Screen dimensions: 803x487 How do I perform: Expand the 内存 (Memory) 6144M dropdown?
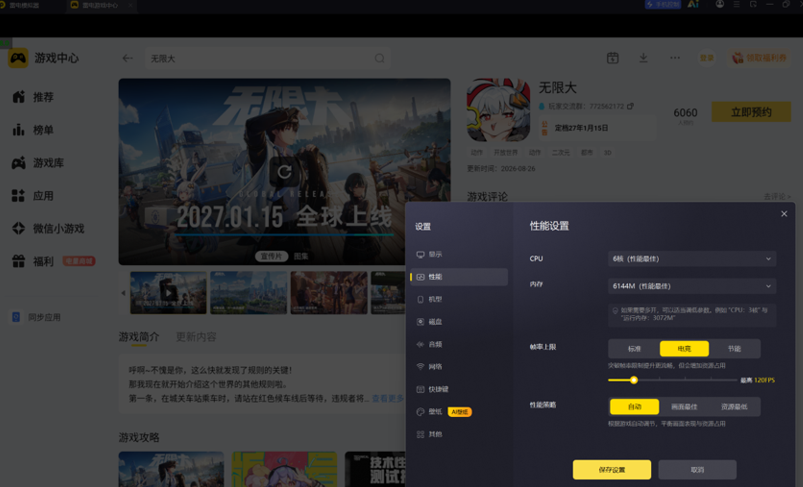(692, 286)
